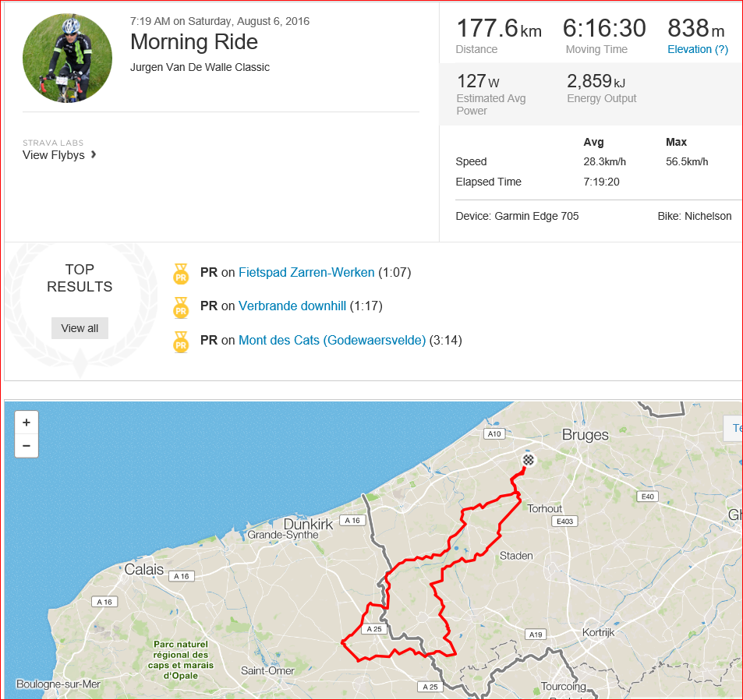743x700 pixels.
Task: Open the Fietspad Zarren-Werken segment link
Action: [x=306, y=272]
